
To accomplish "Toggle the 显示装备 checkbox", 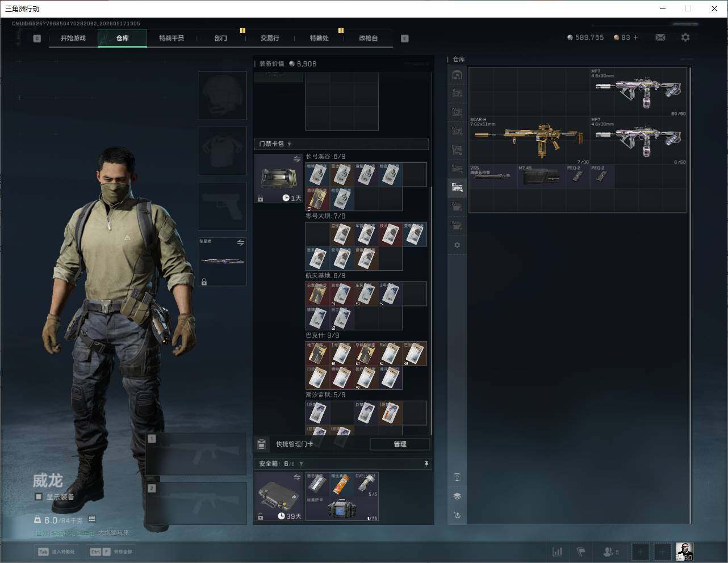I will point(39,497).
